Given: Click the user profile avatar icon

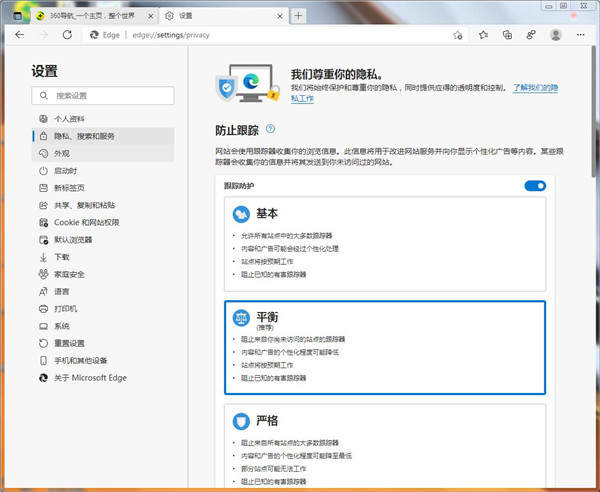Looking at the screenshot, I should coord(556,34).
